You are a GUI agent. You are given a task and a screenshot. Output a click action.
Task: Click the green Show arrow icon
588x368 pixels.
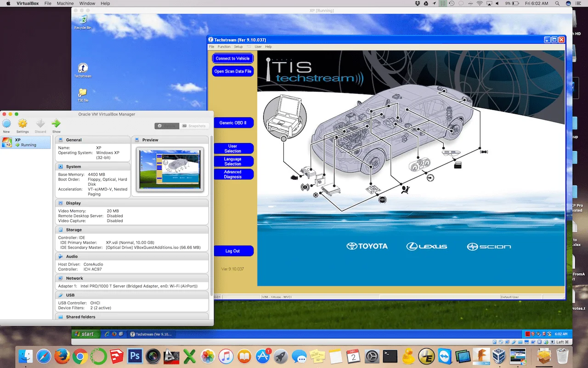56,124
